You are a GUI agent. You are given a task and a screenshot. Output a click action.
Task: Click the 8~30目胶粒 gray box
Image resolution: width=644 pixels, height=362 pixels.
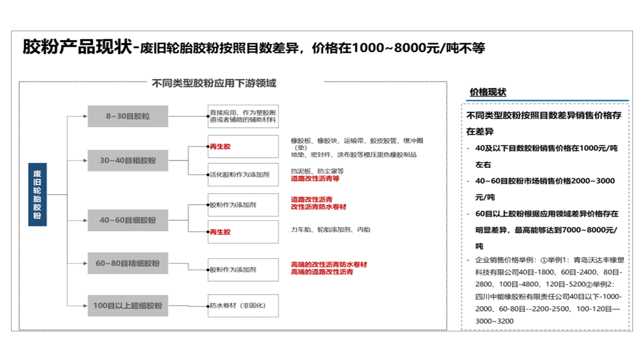(x=128, y=116)
